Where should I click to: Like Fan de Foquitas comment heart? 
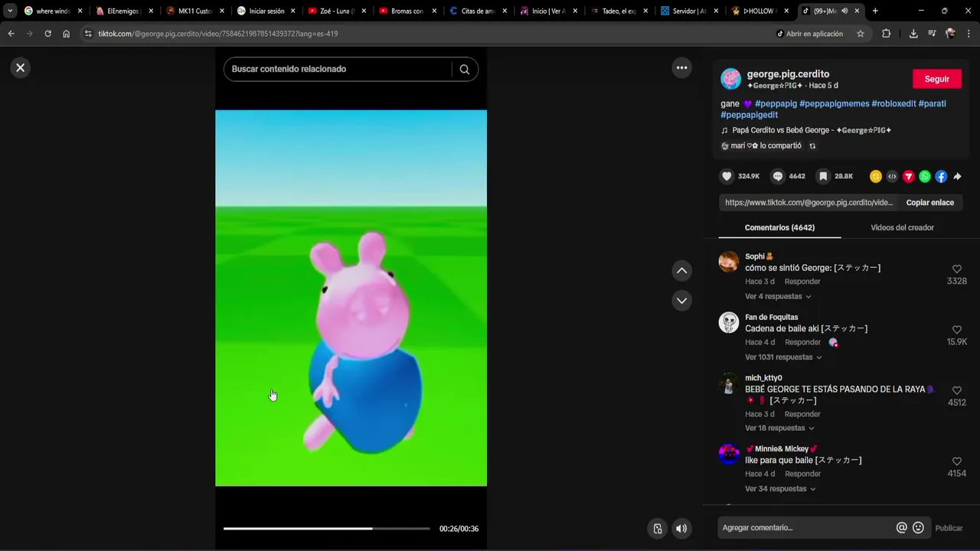957,330
